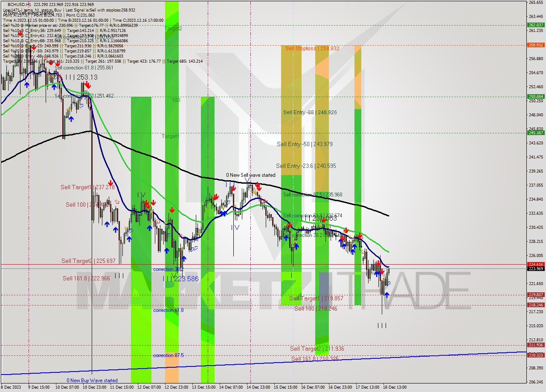Viewport: 546px width, 392px height.
Task: Click the '11 Dec 15:00' time label
Action: [122, 387]
